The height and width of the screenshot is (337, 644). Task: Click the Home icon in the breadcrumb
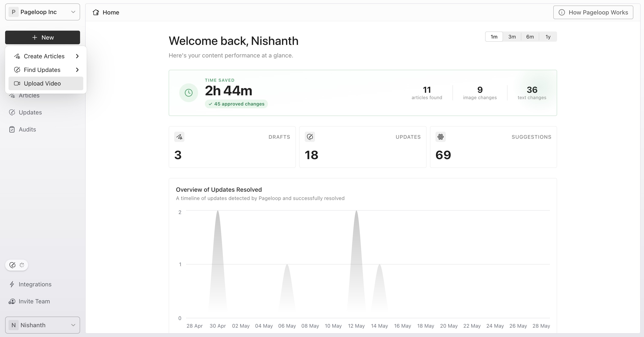click(96, 12)
